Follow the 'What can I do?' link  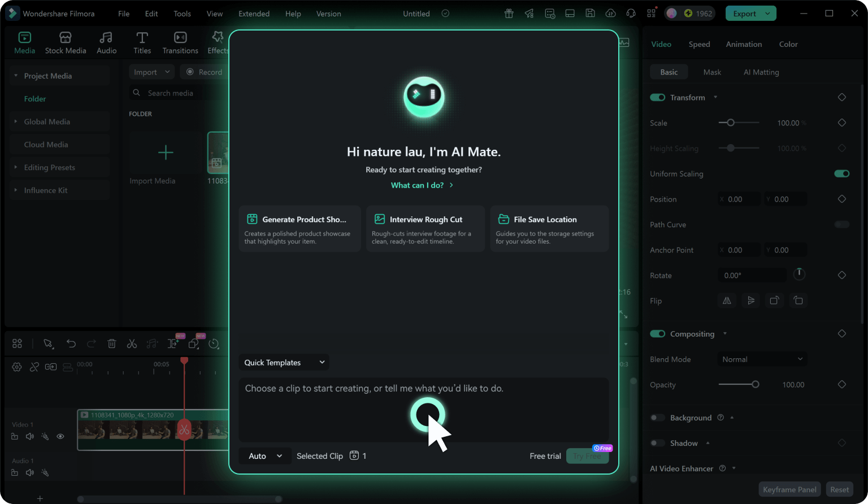422,185
